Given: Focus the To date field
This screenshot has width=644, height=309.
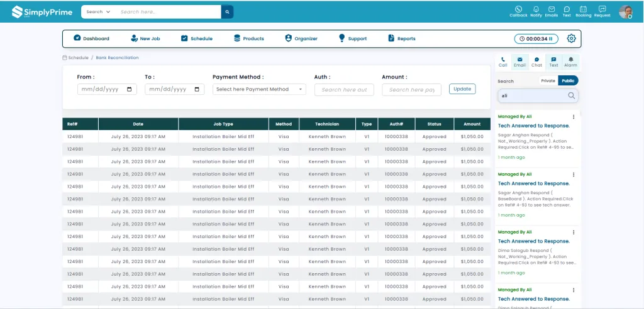Looking at the screenshot, I should click(x=175, y=89).
